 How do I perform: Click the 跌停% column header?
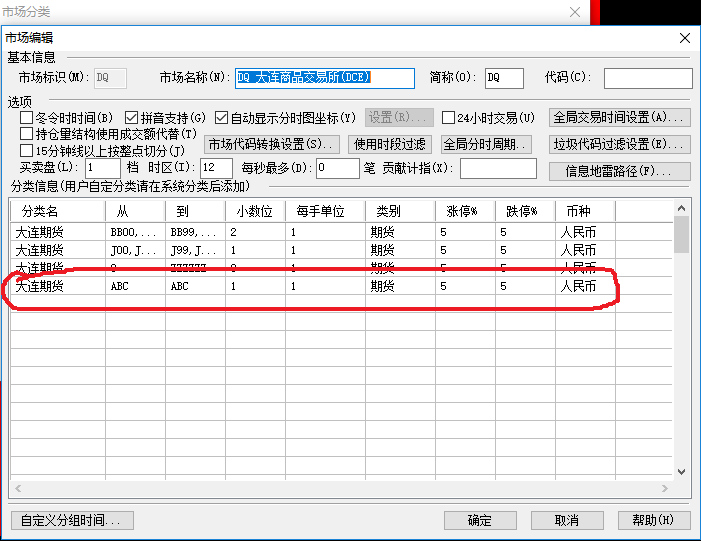point(525,211)
